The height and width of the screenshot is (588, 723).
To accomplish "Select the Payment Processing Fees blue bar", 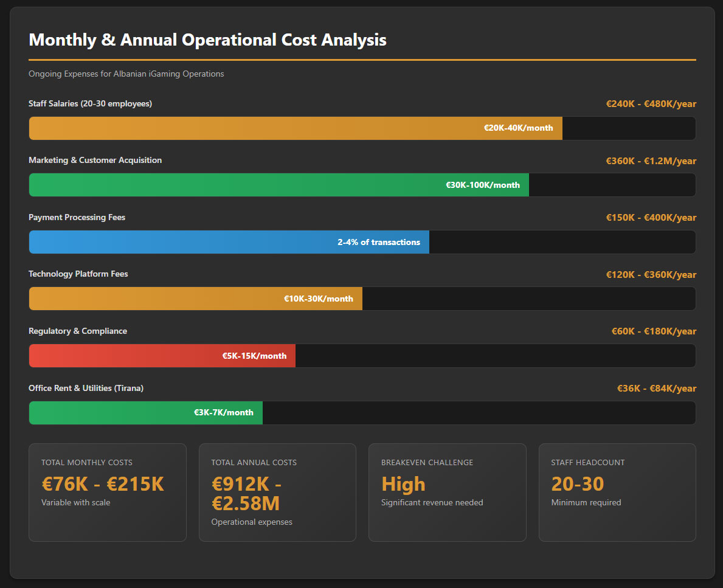I will (x=229, y=242).
